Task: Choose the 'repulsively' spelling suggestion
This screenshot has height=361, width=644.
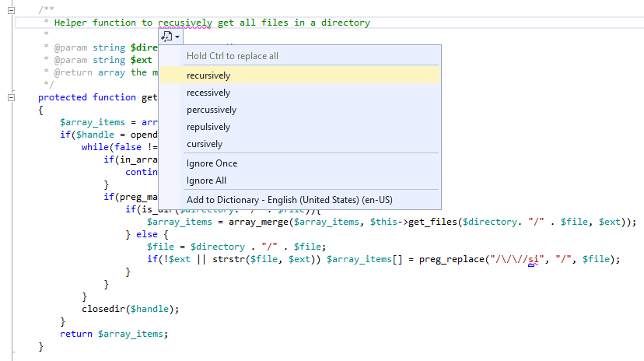Action: tap(299, 127)
